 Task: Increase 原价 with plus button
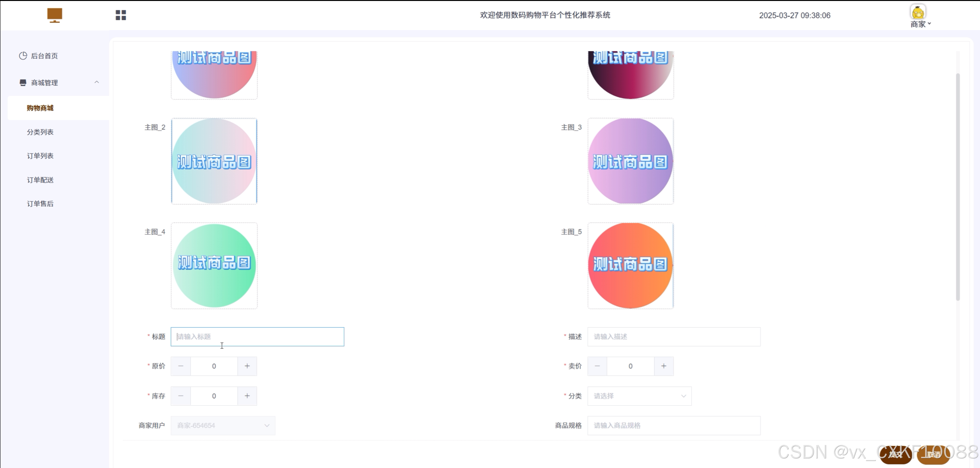pos(247,366)
